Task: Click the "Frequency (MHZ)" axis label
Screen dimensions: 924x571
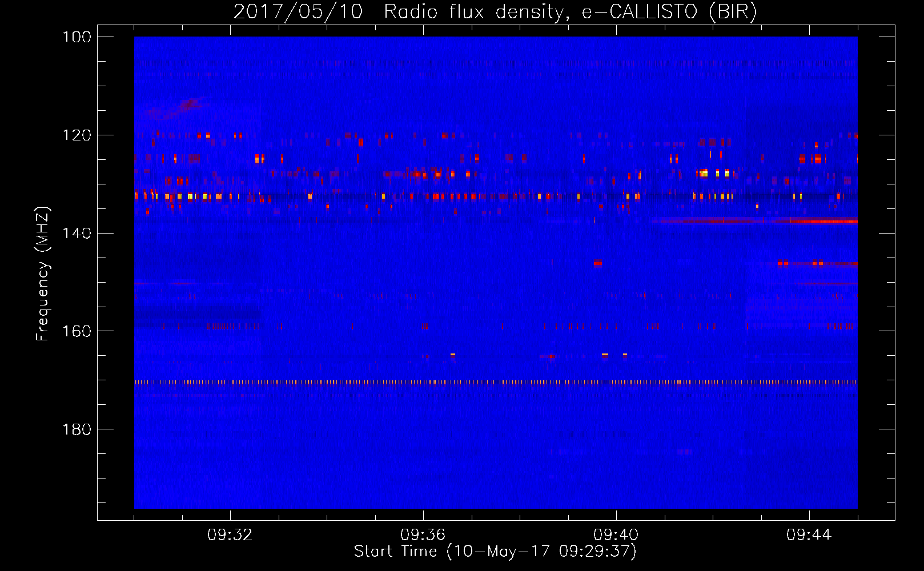Action: pos(43,274)
